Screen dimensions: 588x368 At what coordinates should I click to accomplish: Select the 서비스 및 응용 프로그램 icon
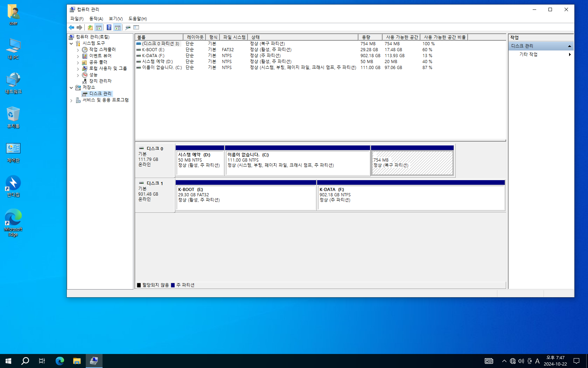click(x=78, y=100)
